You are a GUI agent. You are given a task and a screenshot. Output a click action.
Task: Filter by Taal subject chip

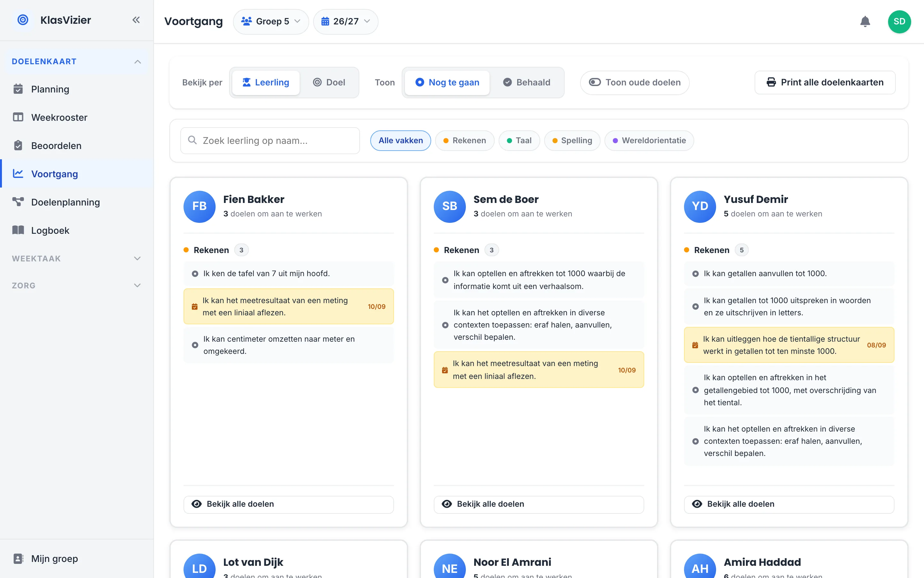point(519,140)
